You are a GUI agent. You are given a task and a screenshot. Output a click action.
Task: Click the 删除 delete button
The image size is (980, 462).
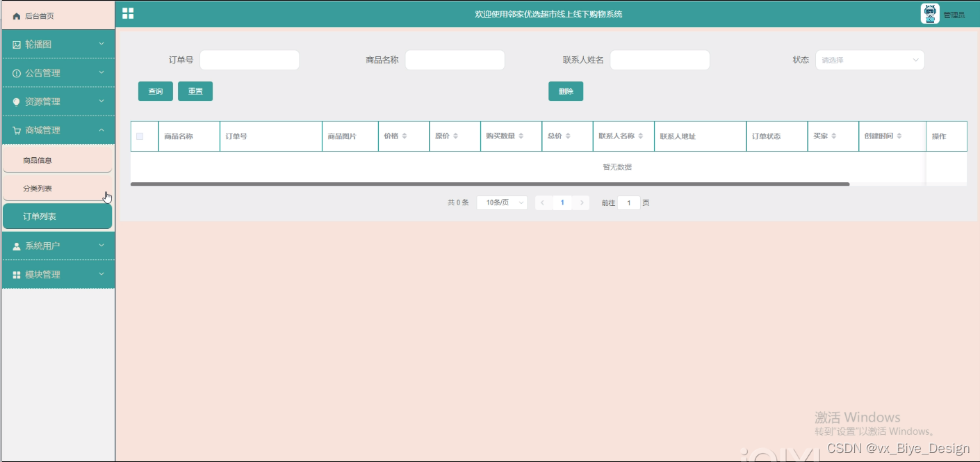coord(566,91)
